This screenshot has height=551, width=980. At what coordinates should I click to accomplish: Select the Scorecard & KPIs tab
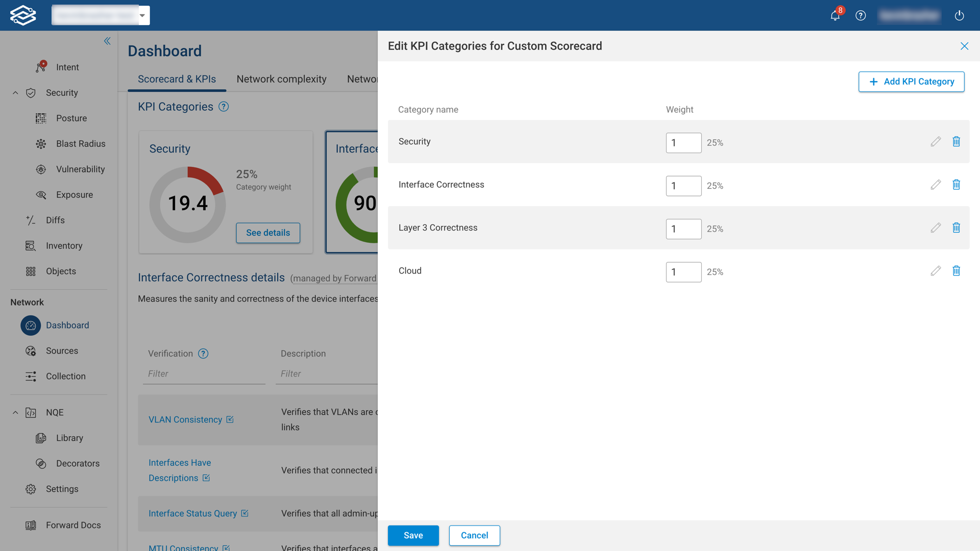click(177, 79)
